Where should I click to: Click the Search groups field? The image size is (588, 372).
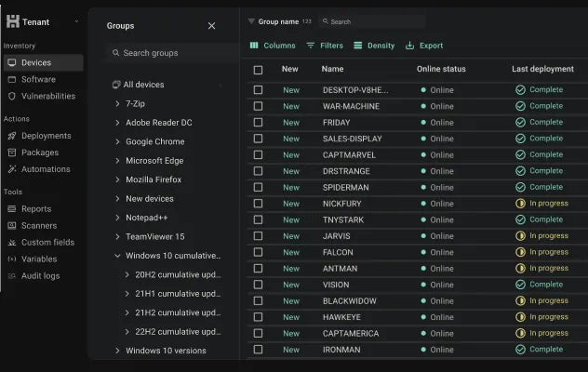point(174,53)
